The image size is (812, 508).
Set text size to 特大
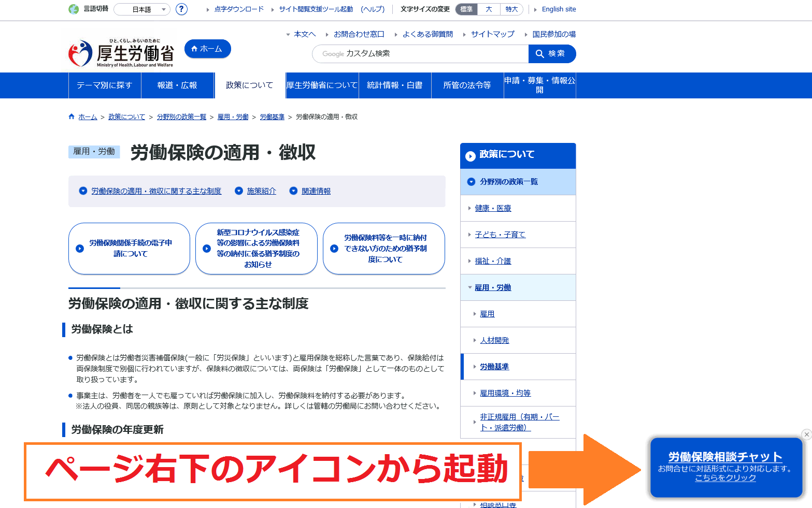[x=511, y=9]
